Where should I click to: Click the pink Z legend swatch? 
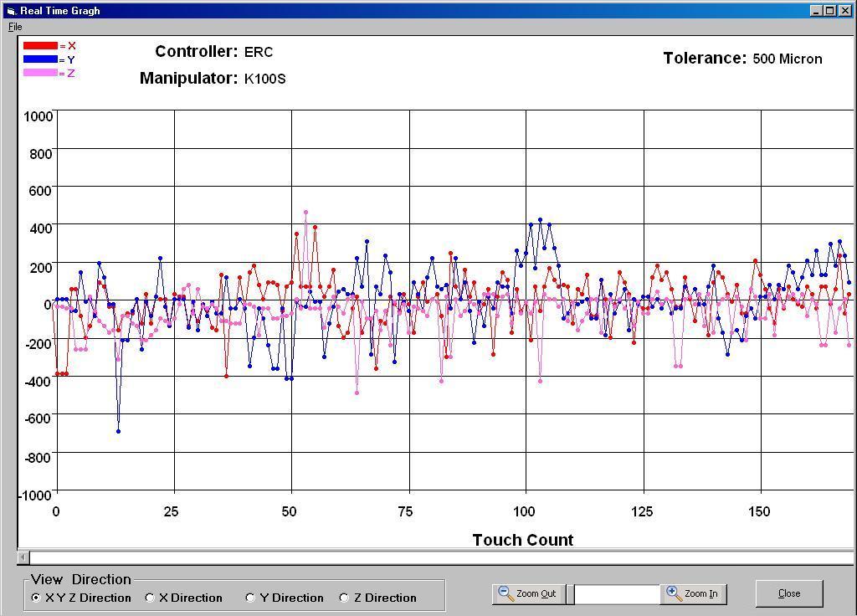coord(40,73)
